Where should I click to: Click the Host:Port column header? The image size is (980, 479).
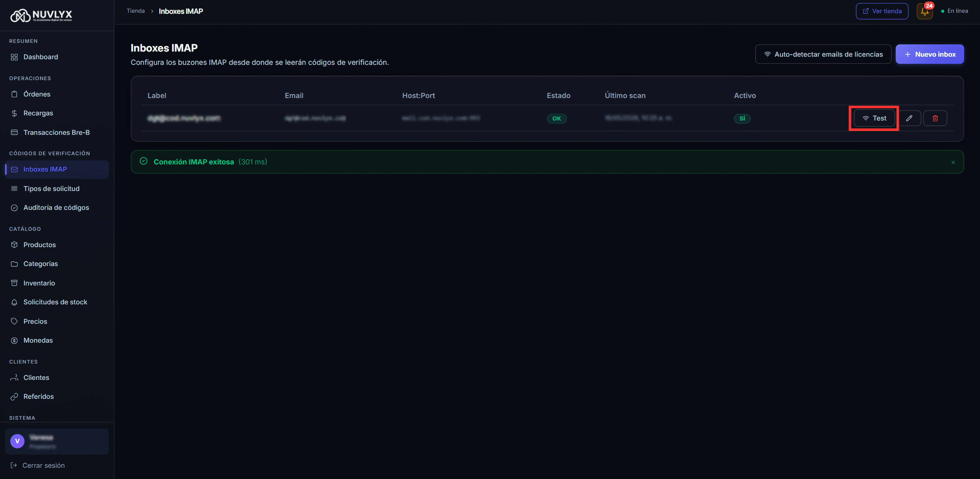coord(419,95)
